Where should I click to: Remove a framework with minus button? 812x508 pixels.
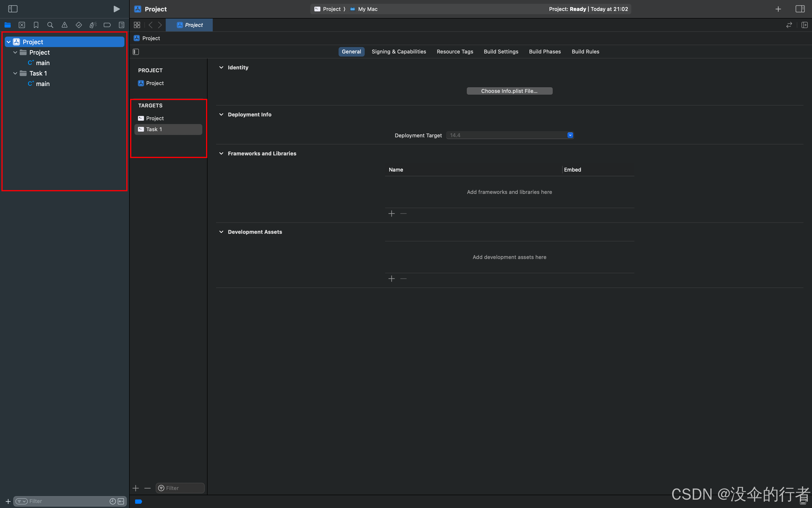[403, 214]
